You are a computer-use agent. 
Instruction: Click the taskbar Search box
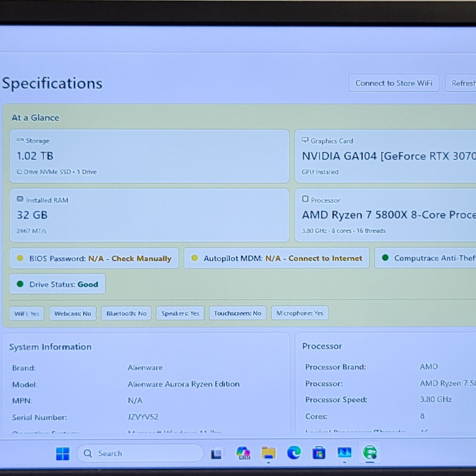(x=140, y=453)
